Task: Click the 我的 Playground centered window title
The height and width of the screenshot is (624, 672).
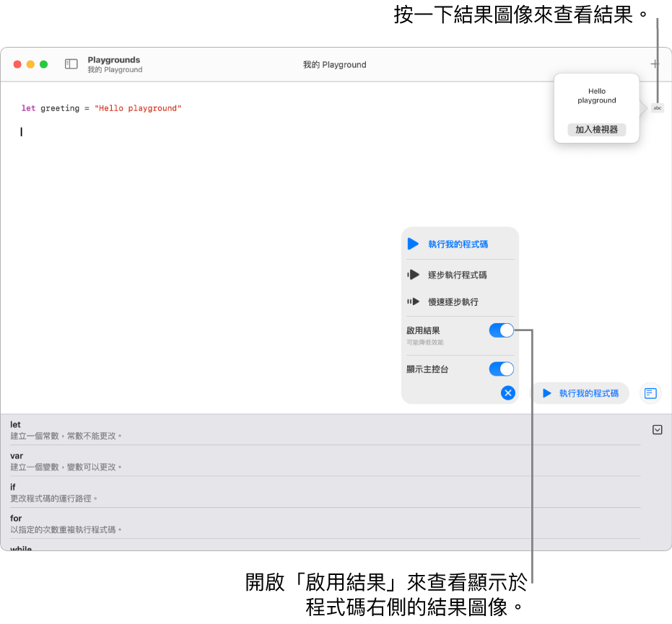Action: click(335, 65)
